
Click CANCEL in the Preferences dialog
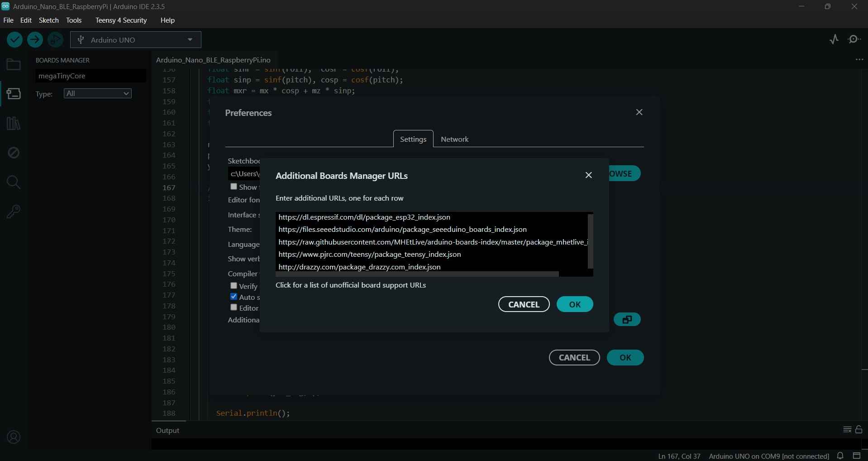coord(574,358)
